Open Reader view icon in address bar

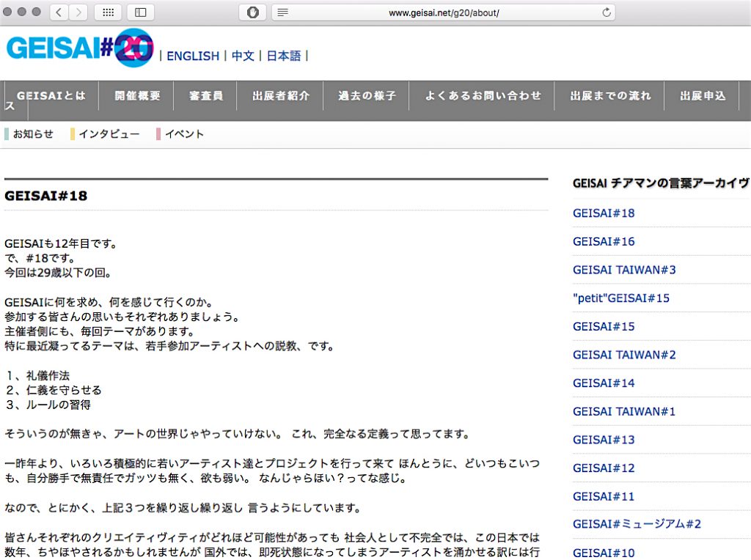(x=282, y=12)
